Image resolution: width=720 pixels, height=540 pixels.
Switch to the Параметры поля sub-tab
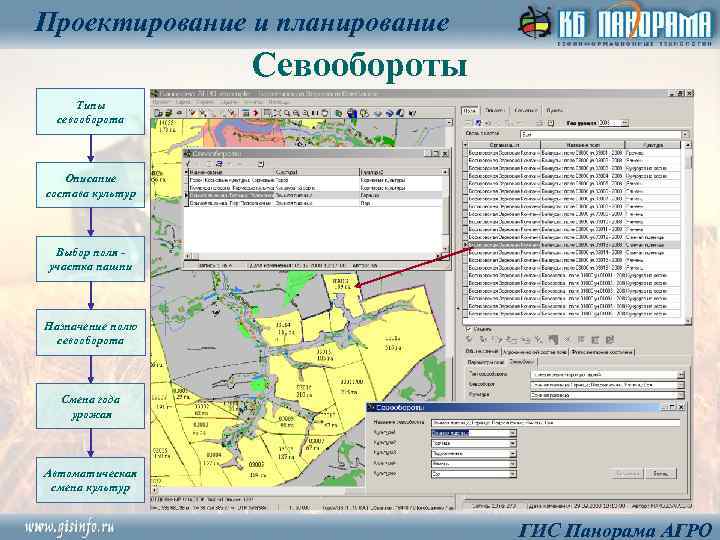click(x=486, y=362)
